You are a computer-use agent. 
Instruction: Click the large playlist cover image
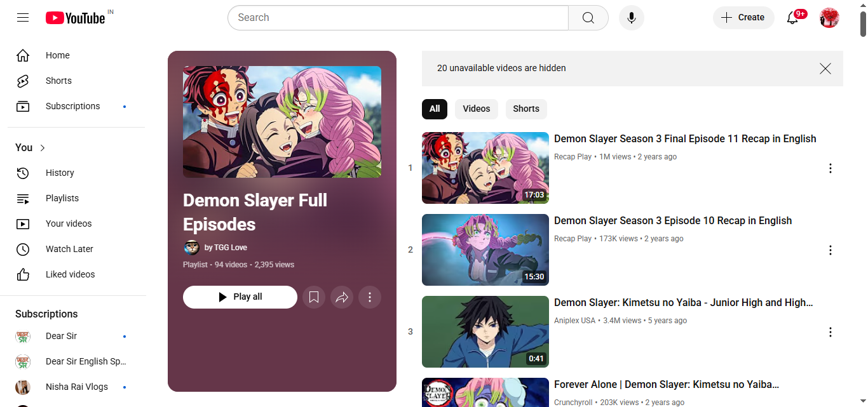[282, 122]
